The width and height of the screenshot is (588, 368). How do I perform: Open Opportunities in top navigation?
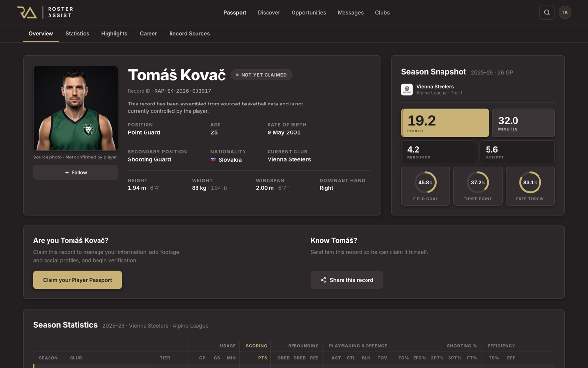tap(309, 12)
